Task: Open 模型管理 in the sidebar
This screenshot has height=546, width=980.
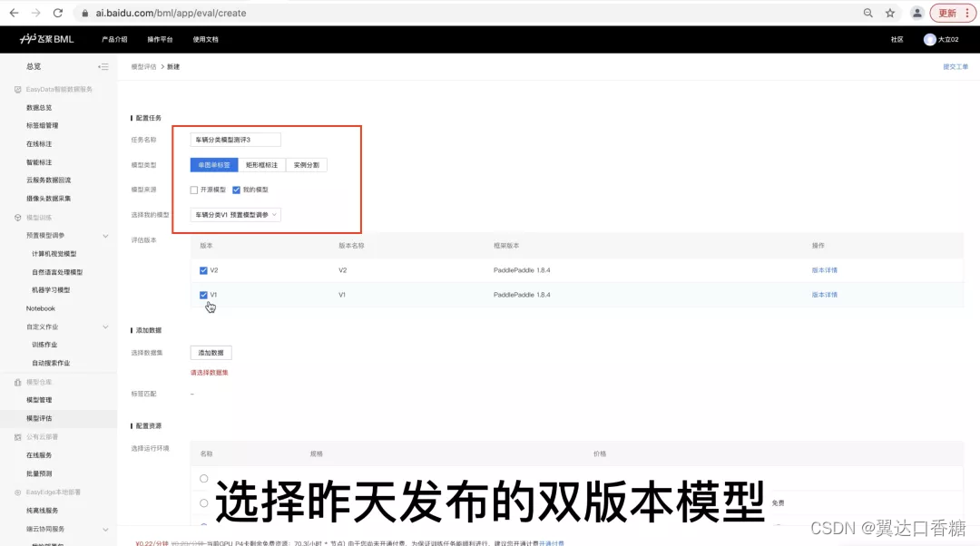Action: (39, 400)
